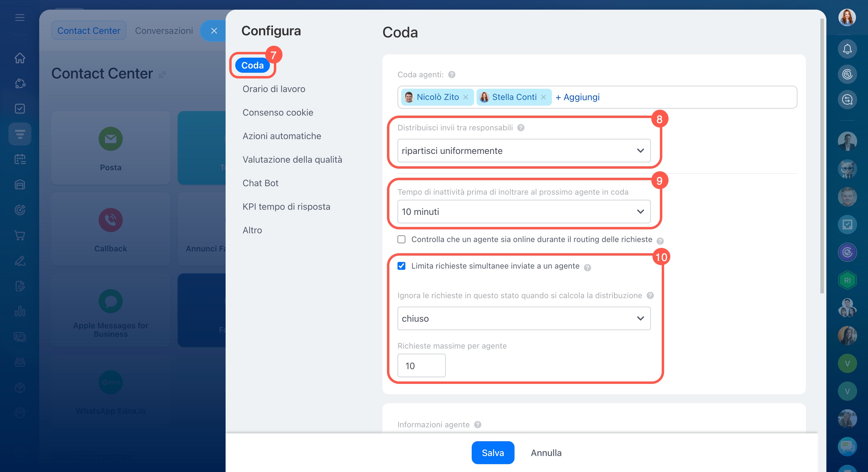This screenshot has width=868, height=472.
Task: Open the shopping cart sidebar icon
Action: pyautogui.click(x=20, y=236)
